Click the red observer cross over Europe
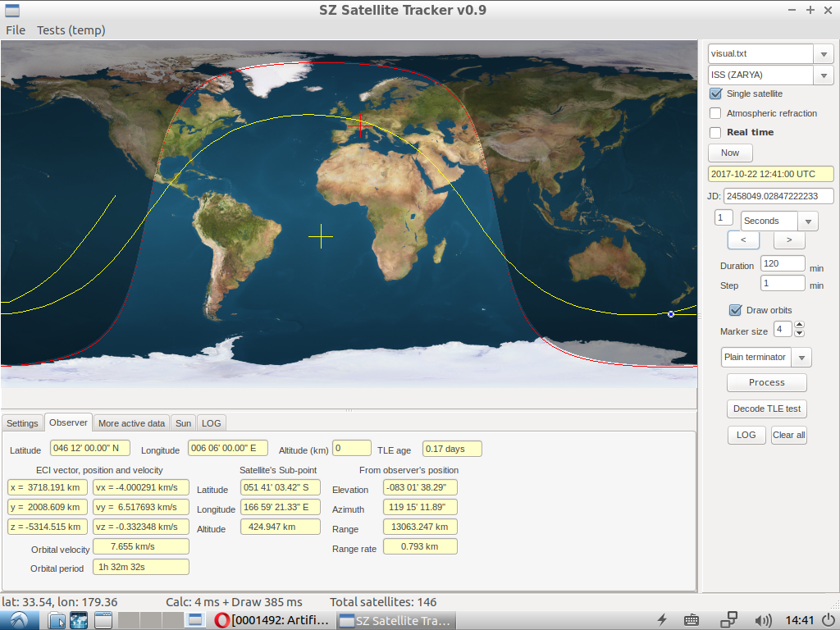Viewport: 840px width, 630px height. [361, 126]
